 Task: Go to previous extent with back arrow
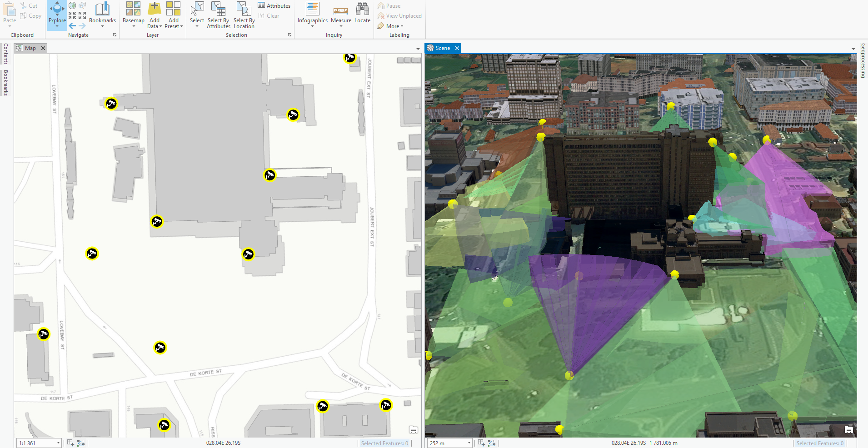[72, 26]
